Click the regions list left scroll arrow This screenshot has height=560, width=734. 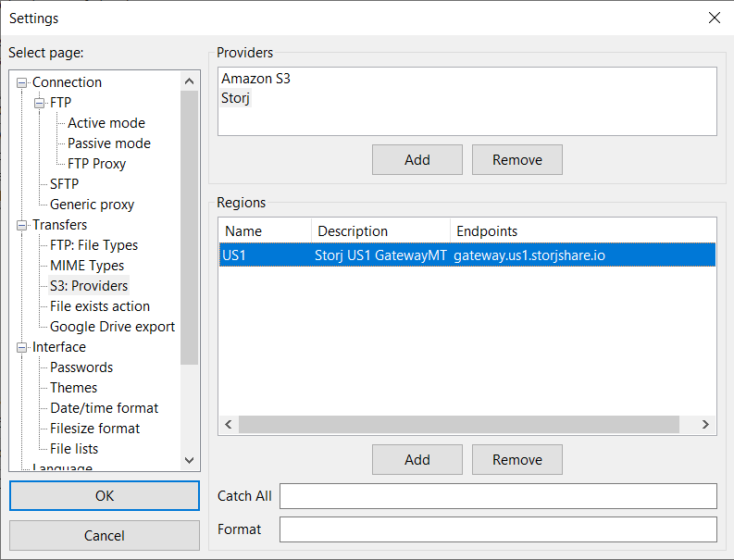(229, 425)
